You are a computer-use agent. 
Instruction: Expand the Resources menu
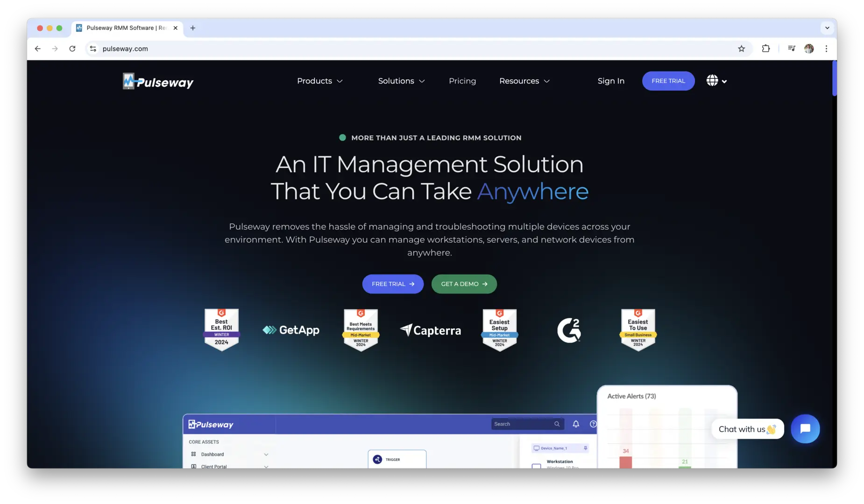(x=524, y=81)
